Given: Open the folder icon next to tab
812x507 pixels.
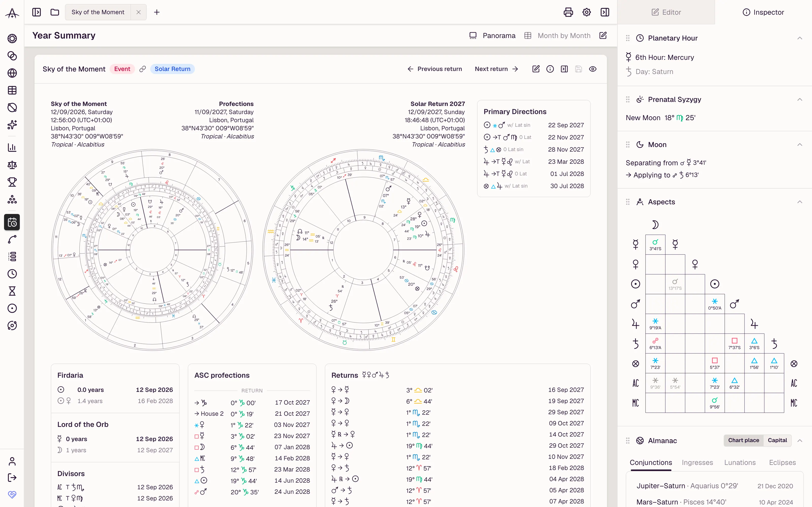Looking at the screenshot, I should coord(55,12).
